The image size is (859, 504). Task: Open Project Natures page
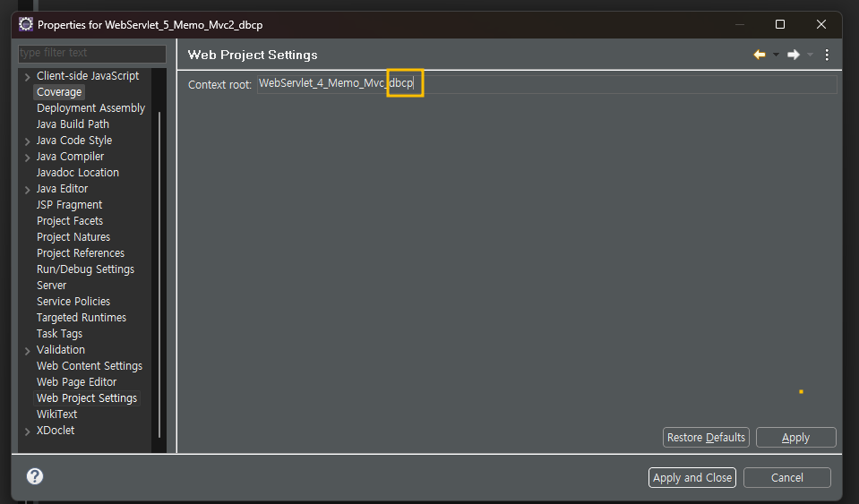coord(73,237)
